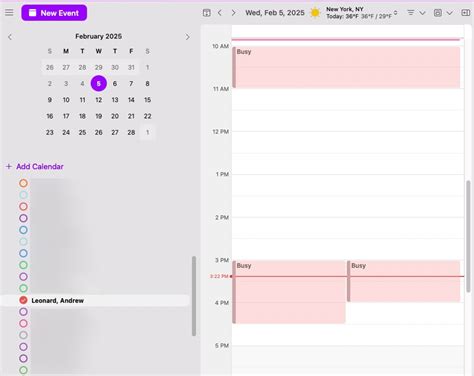Viewport: 474px width, 376px height.
Task: Select February 14 in mini calendar
Action: (131, 100)
